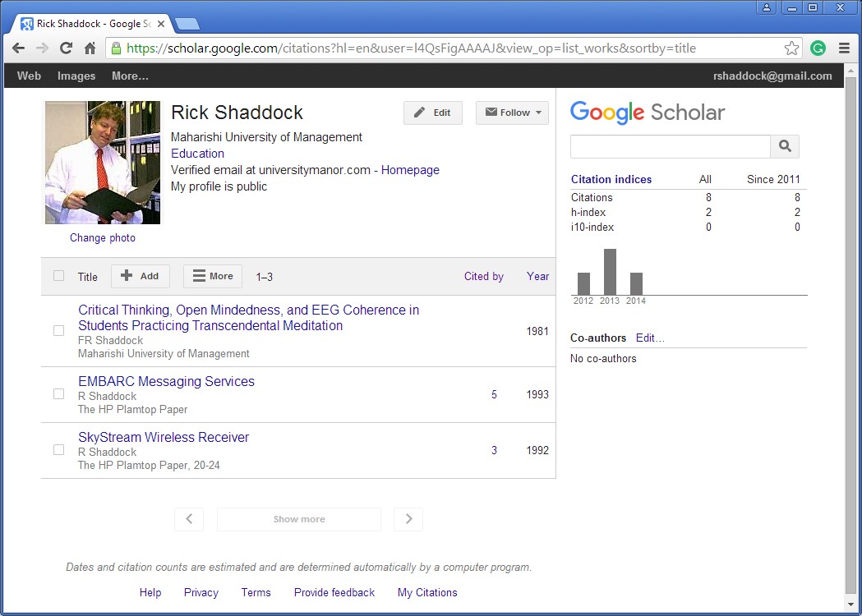Go to previous page of articles
This screenshot has height=616, width=862.
point(189,519)
